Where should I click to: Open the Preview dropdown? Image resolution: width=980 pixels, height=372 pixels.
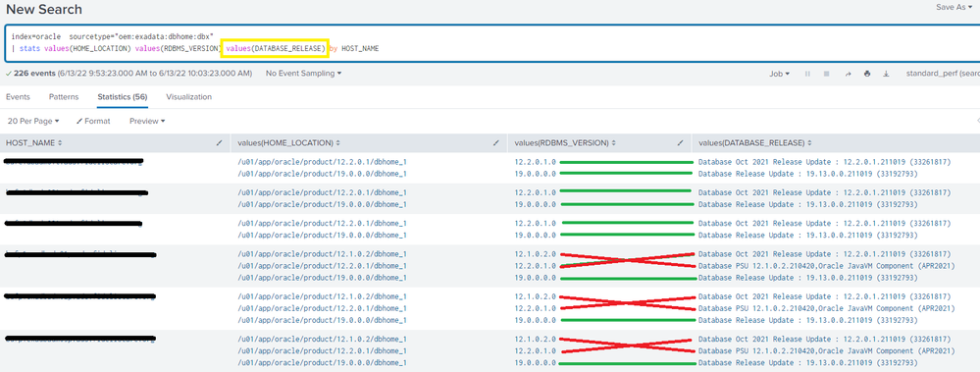click(147, 121)
